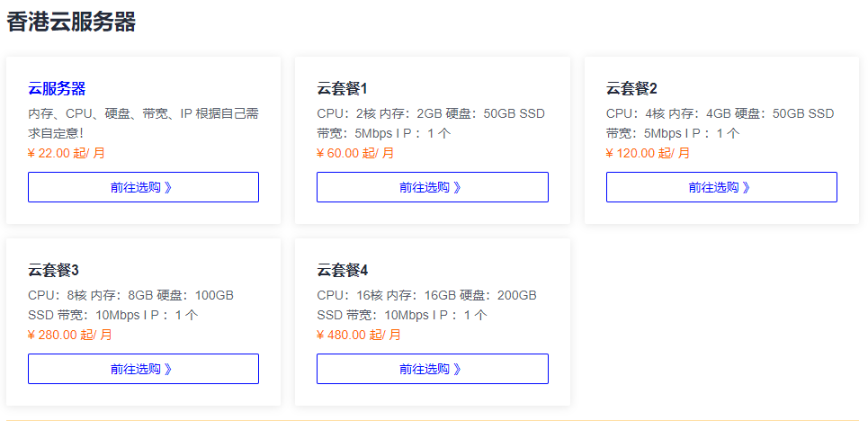The width and height of the screenshot is (868, 421).
Task: Click the ¥ 22.00 起/月 price
Action: coord(67,154)
